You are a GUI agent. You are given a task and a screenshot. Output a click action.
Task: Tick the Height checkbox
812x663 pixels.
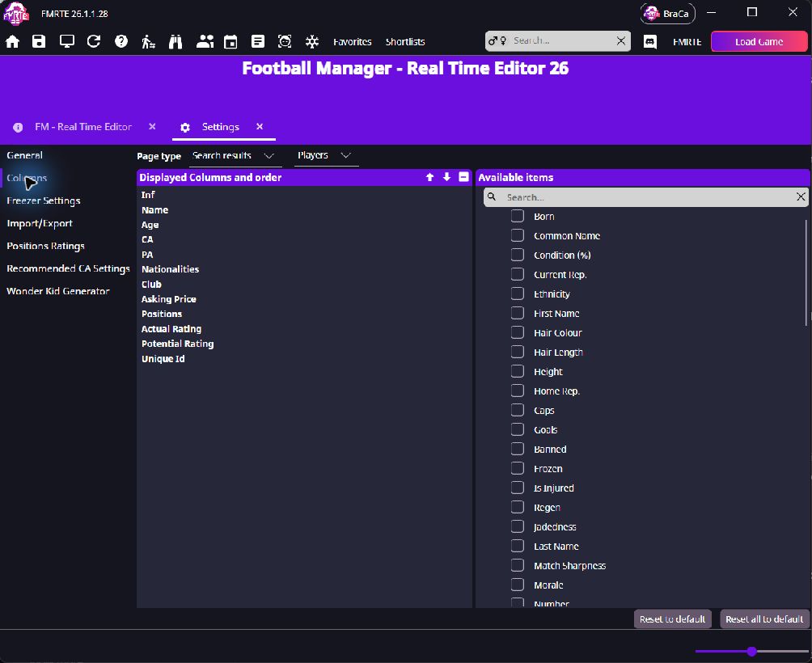(518, 371)
